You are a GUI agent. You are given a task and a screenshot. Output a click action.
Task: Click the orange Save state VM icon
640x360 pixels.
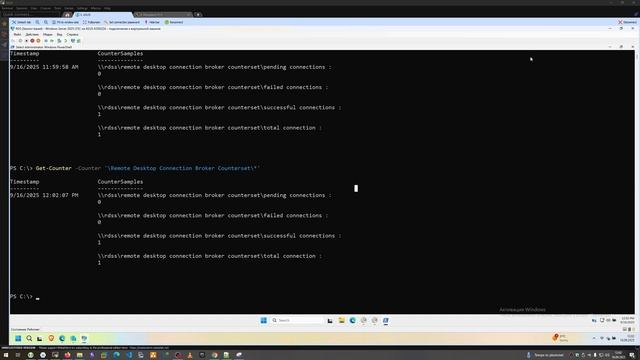click(38, 41)
